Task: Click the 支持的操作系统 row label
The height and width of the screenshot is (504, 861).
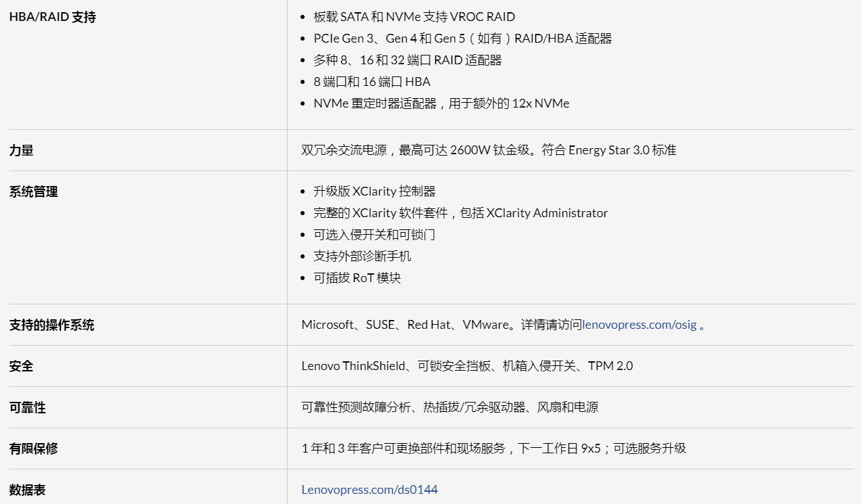Action: [x=52, y=325]
